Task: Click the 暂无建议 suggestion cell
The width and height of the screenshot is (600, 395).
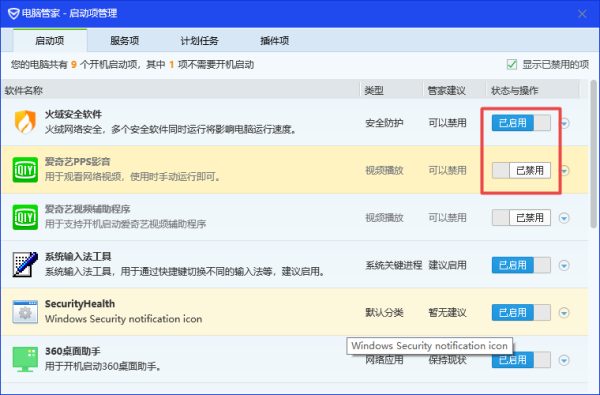Action: 447,313
